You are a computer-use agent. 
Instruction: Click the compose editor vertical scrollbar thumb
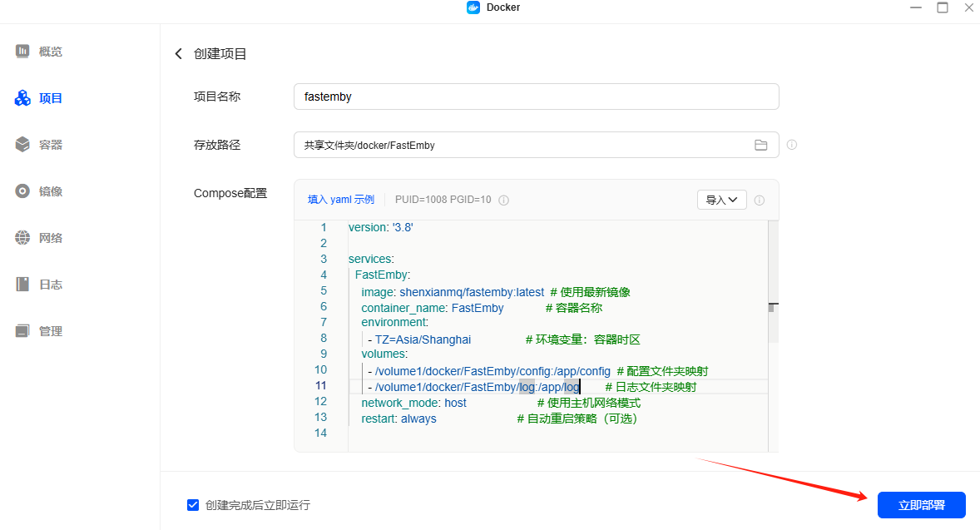[773, 282]
